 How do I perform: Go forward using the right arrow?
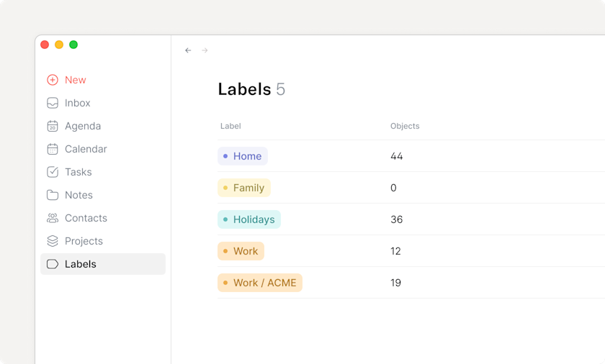[x=205, y=50]
